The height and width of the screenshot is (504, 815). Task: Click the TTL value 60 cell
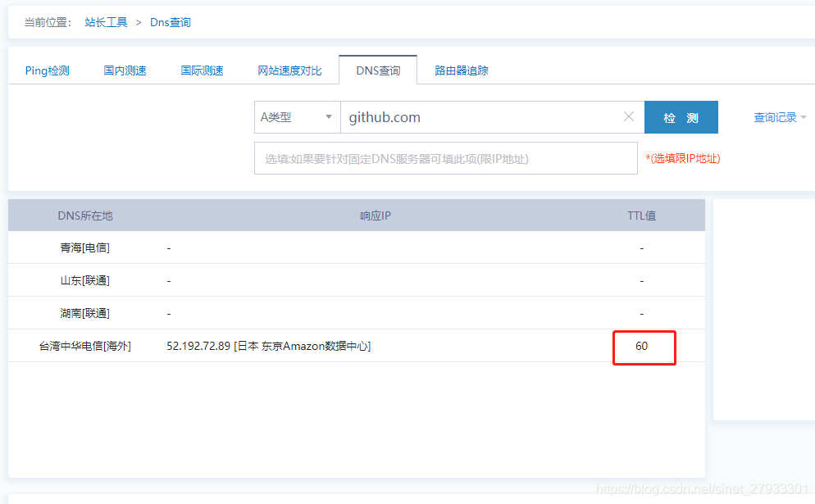(641, 346)
